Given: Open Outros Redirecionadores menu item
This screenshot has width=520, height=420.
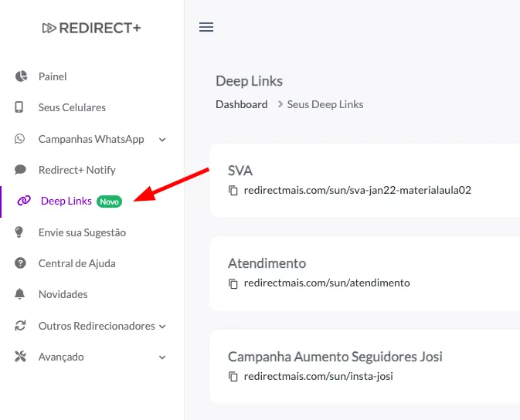Looking at the screenshot, I should click(x=97, y=326).
